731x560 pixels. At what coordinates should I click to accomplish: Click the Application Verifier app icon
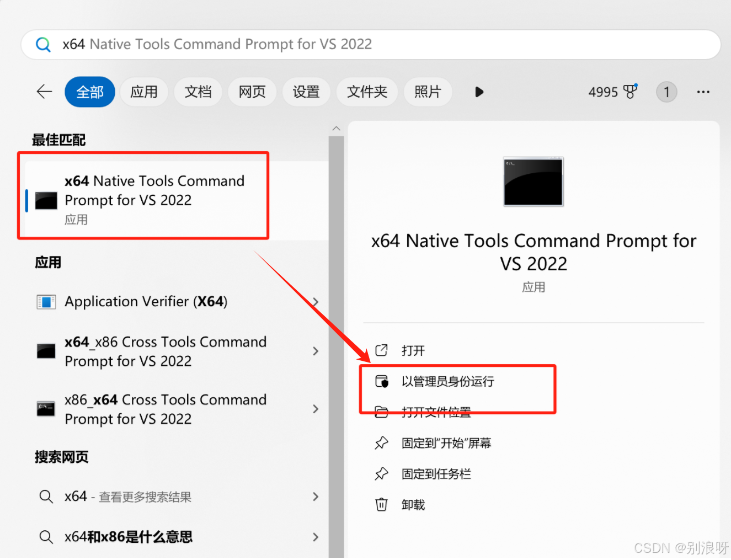tap(46, 302)
